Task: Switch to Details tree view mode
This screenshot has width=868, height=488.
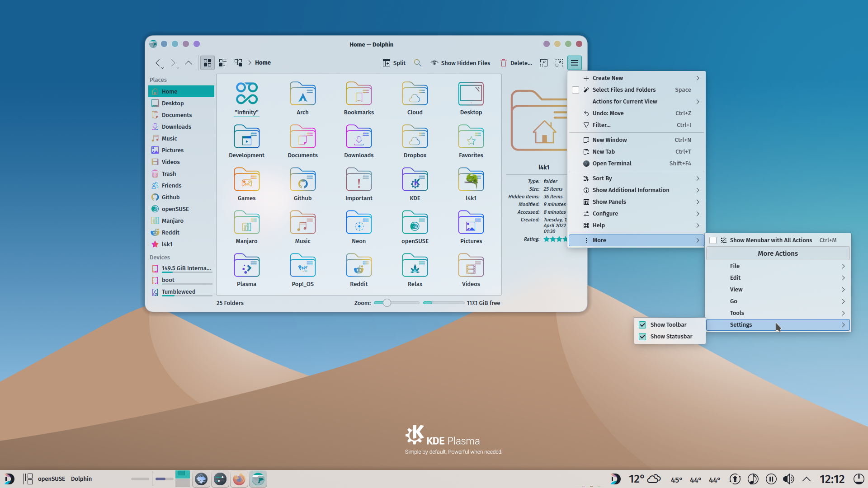Action: pos(238,63)
